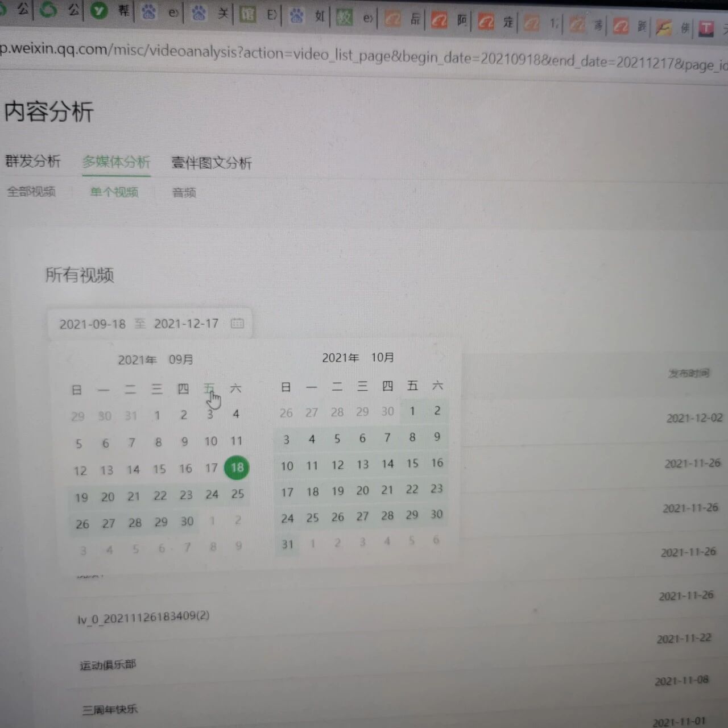Screen dimensions: 728x728
Task: Click the 2021年 year label above October calendar
Action: pos(340,358)
